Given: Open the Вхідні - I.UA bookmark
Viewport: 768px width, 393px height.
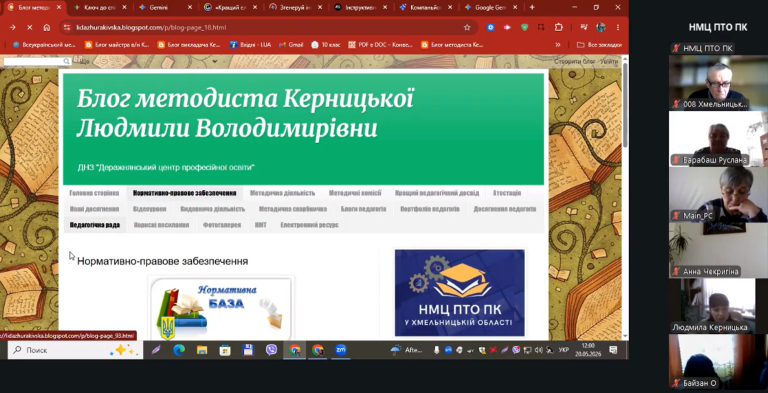Looking at the screenshot, I should click(250, 45).
